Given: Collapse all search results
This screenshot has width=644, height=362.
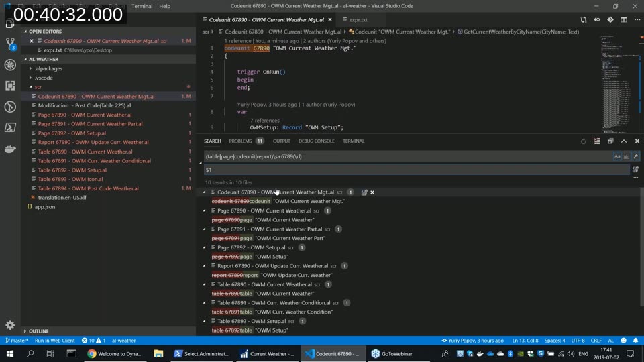Looking at the screenshot, I should pyautogui.click(x=610, y=141).
